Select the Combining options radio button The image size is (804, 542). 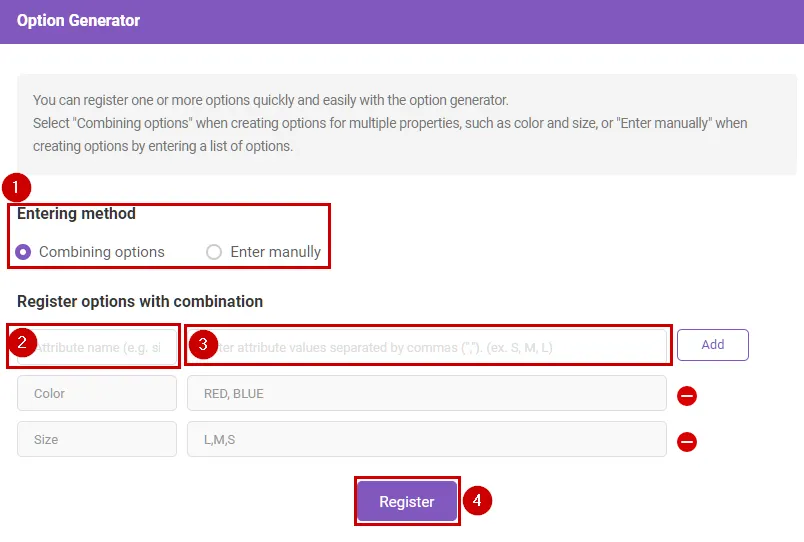23,252
